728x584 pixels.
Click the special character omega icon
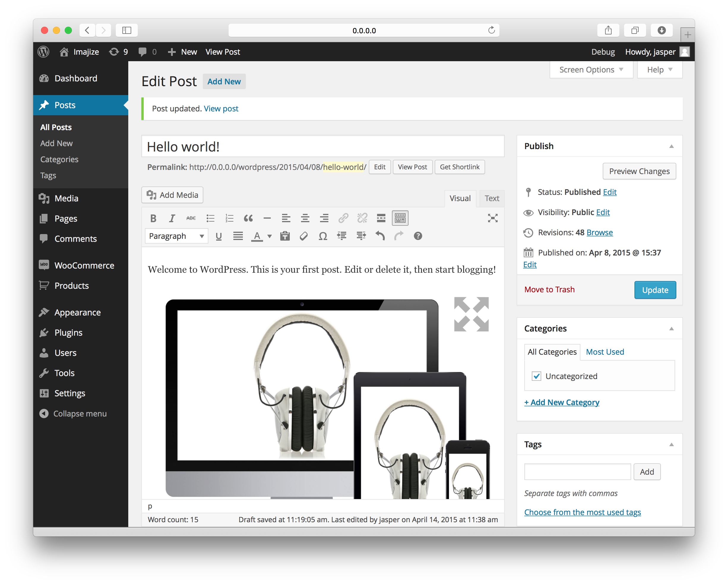(x=322, y=236)
